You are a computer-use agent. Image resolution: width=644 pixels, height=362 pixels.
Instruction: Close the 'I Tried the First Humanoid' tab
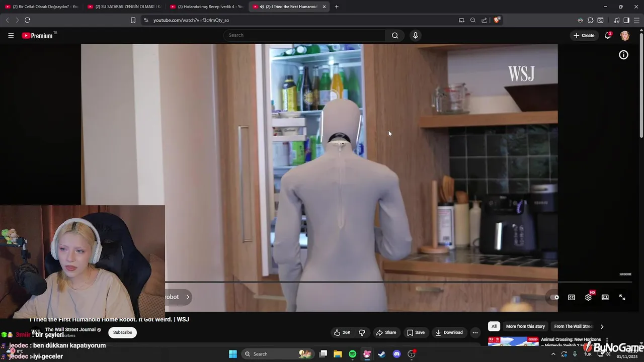tap(324, 7)
